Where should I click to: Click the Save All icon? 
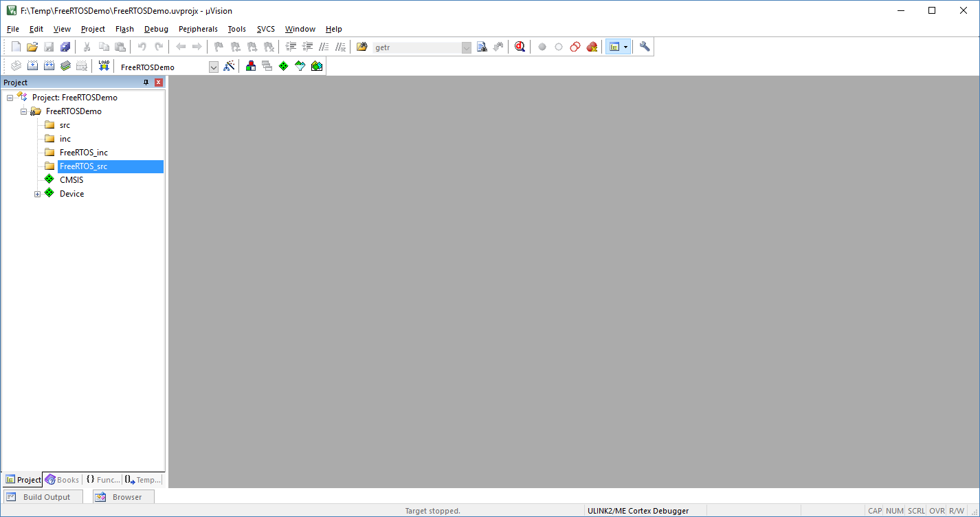65,47
